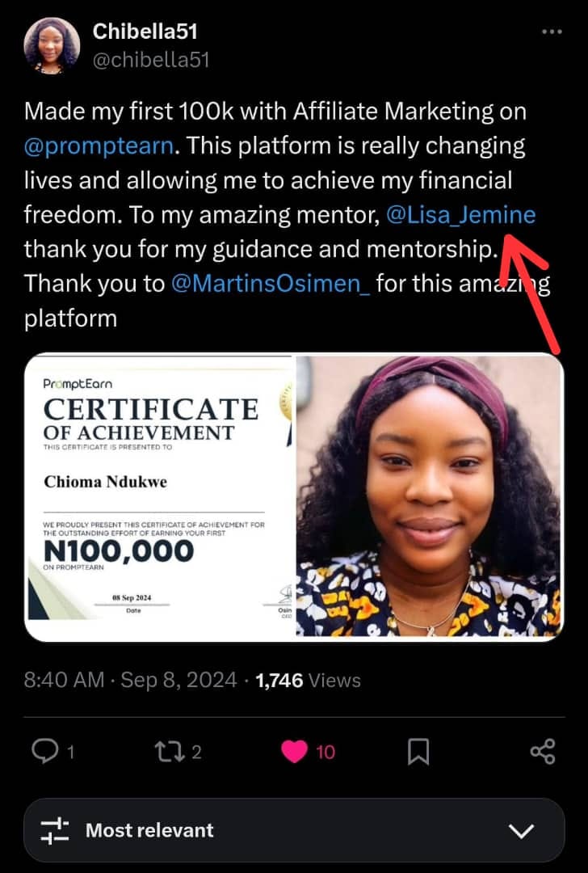Expand the Most relevant chevron
588x873 pixels.
[x=522, y=830]
